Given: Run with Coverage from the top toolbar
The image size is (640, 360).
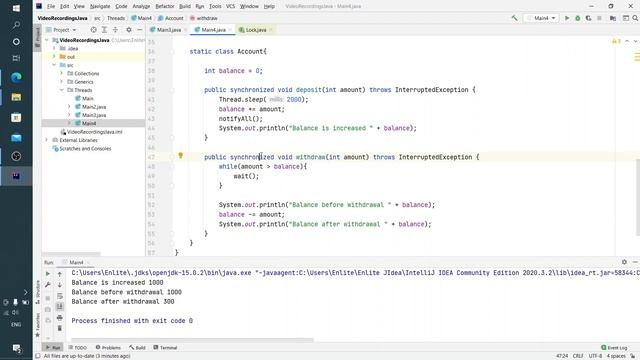Looking at the screenshot, I should click(588, 18).
